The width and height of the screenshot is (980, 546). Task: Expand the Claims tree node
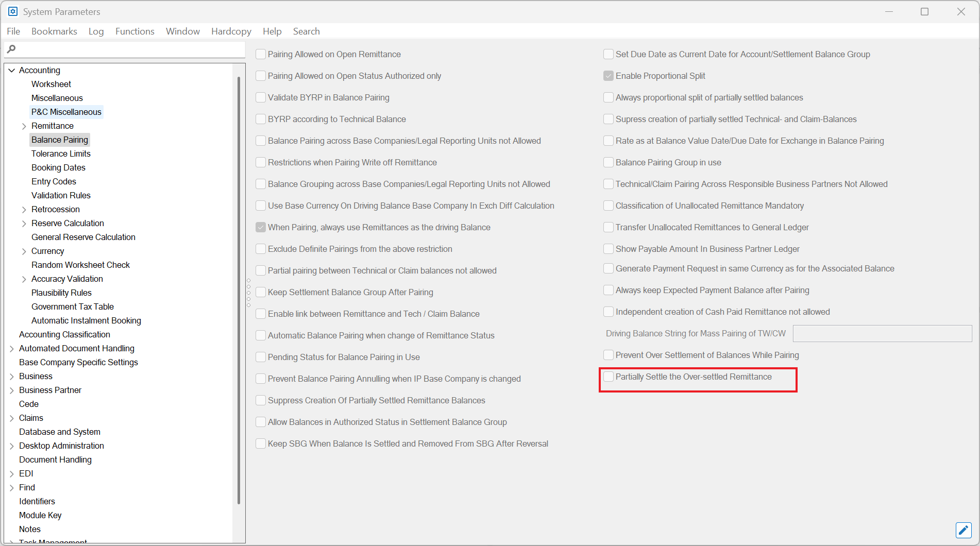(11, 418)
